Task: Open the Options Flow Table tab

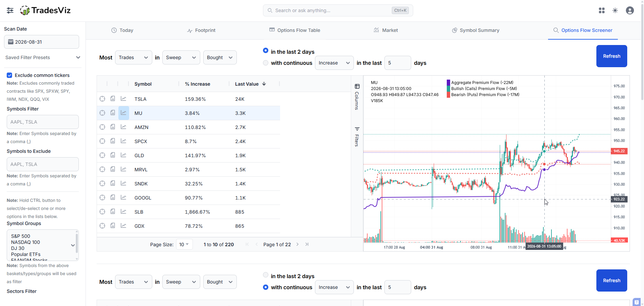Action: (294, 30)
